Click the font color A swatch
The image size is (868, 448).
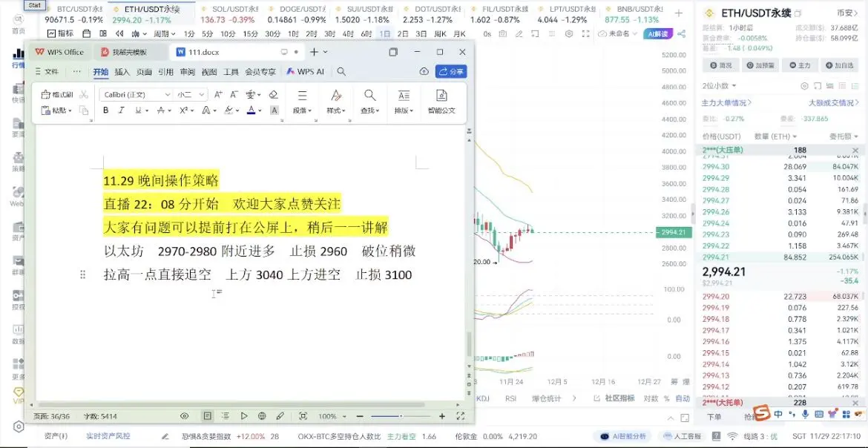click(251, 111)
